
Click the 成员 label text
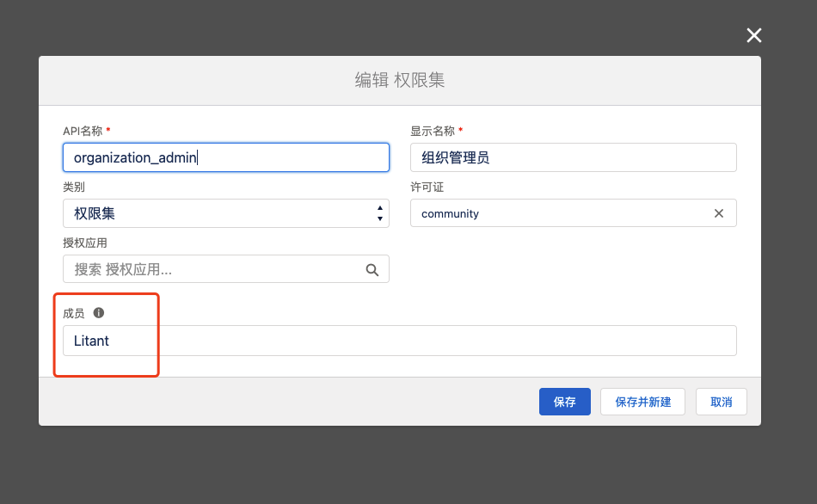73,313
